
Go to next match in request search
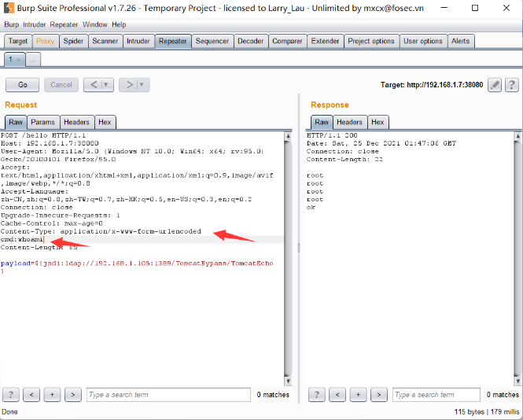[x=72, y=395]
